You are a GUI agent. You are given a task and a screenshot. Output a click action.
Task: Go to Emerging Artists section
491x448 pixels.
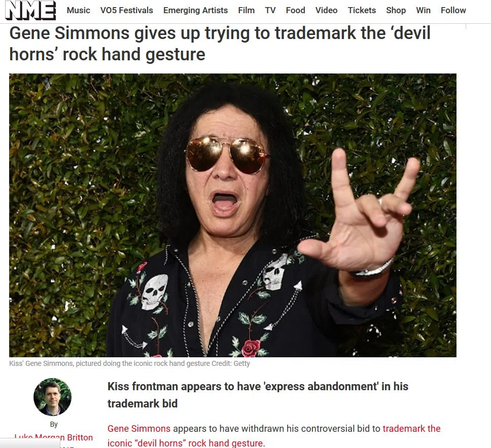(195, 10)
